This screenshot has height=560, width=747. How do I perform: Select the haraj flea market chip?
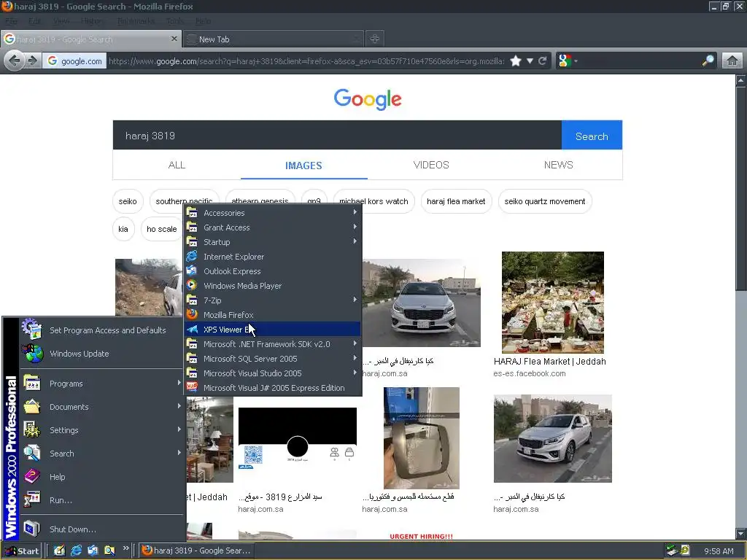coord(456,201)
